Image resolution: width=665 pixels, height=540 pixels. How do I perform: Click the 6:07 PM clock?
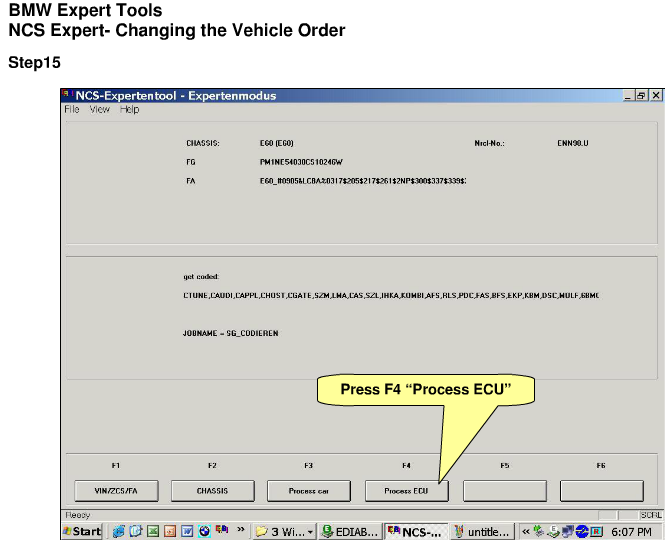pos(631,532)
